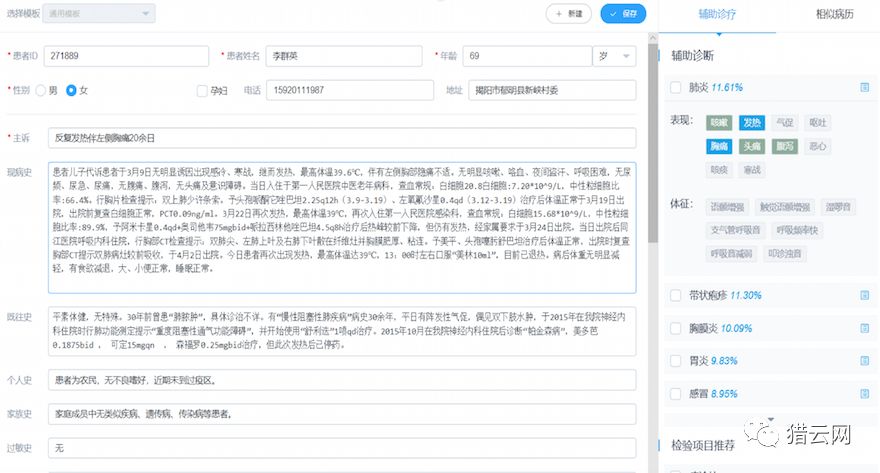Select the 女 gender radio button
Viewport: 880px width, 473px height.
click(71, 90)
